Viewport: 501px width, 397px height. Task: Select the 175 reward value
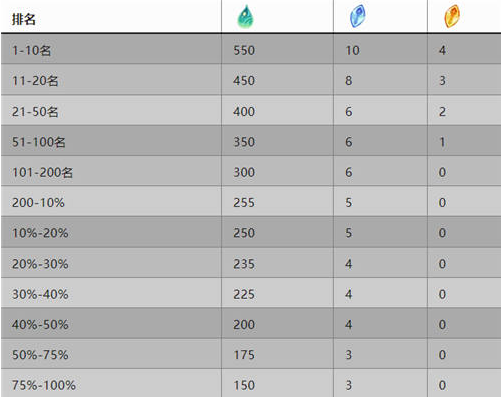pos(244,355)
